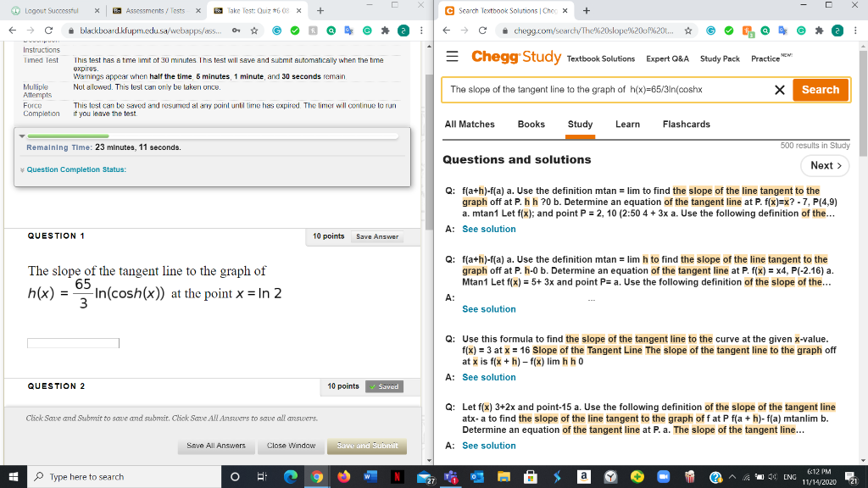868x488 pixels.
Task: Click Windows taskbar search box
Action: click(x=124, y=476)
